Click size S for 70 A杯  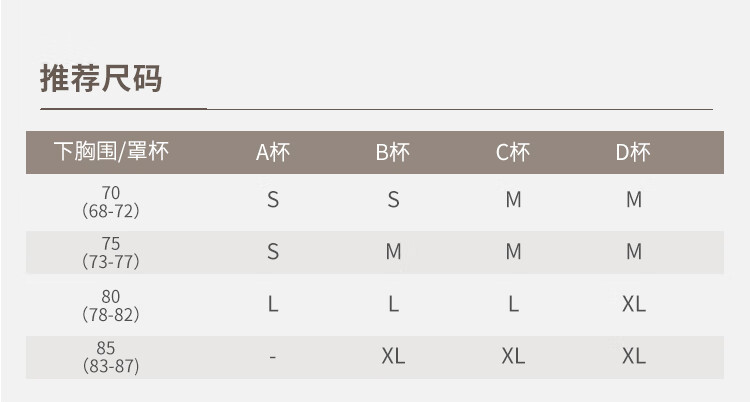[x=273, y=200]
